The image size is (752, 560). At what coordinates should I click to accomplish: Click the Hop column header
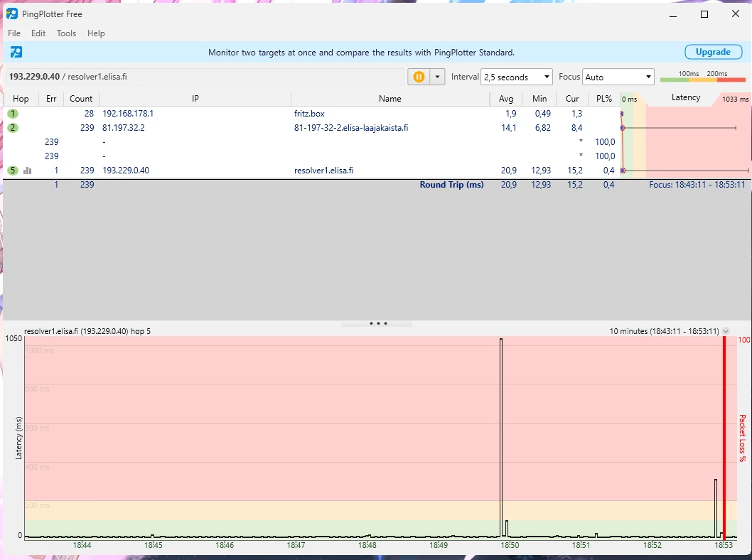pos(21,99)
